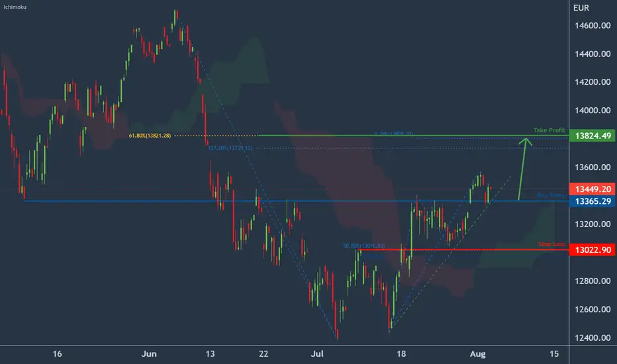The image size is (617, 364).
Task: Click the Aug date on time axis
Action: click(478, 354)
